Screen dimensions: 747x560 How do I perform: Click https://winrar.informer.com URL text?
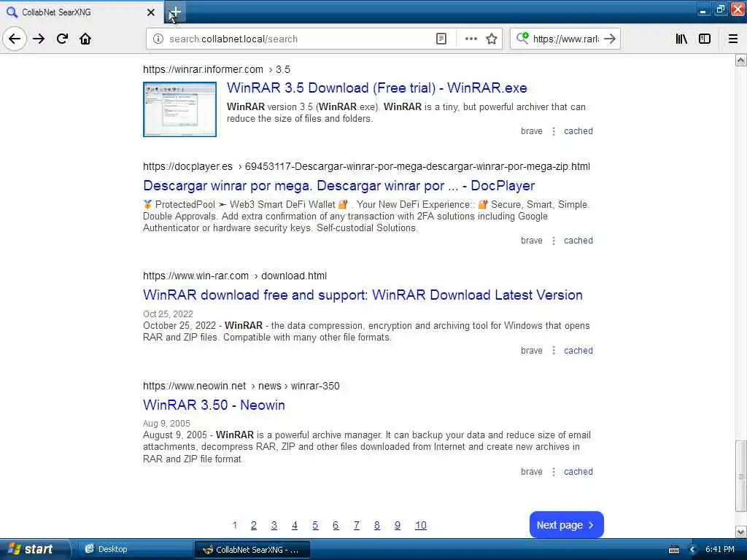click(203, 69)
